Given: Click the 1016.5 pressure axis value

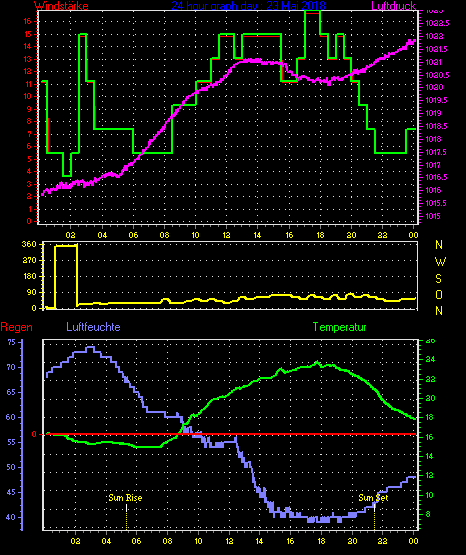Looking at the screenshot, I should click(437, 177).
